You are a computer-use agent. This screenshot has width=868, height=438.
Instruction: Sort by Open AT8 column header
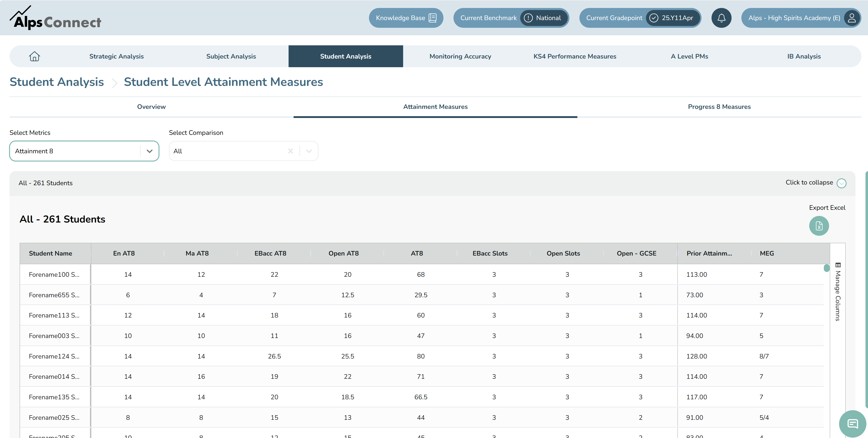pos(344,253)
